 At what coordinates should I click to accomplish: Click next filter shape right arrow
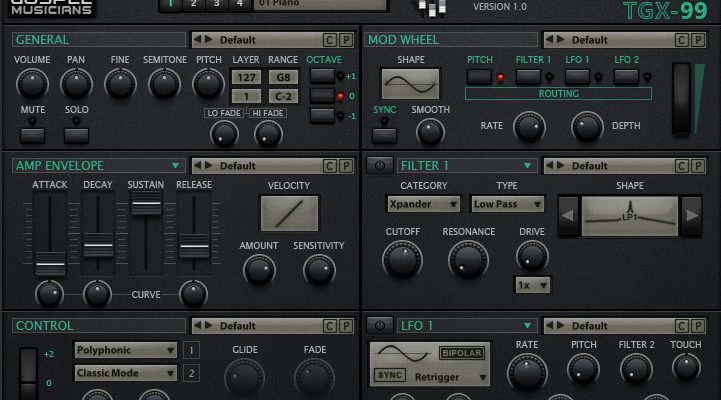coord(691,214)
